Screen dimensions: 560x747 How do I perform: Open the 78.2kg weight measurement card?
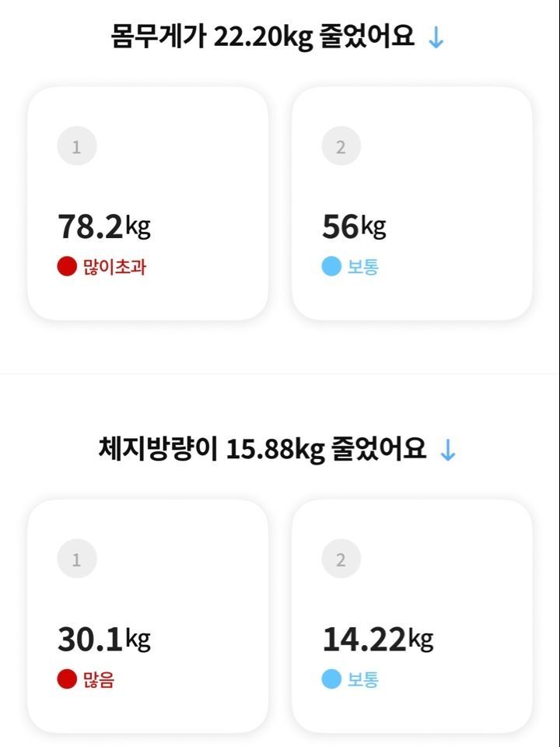point(148,203)
